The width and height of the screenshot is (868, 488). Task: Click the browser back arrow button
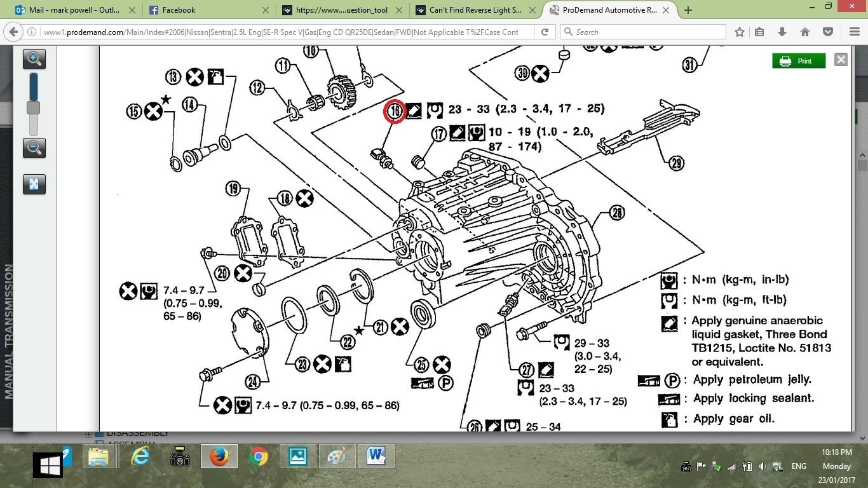[14, 32]
